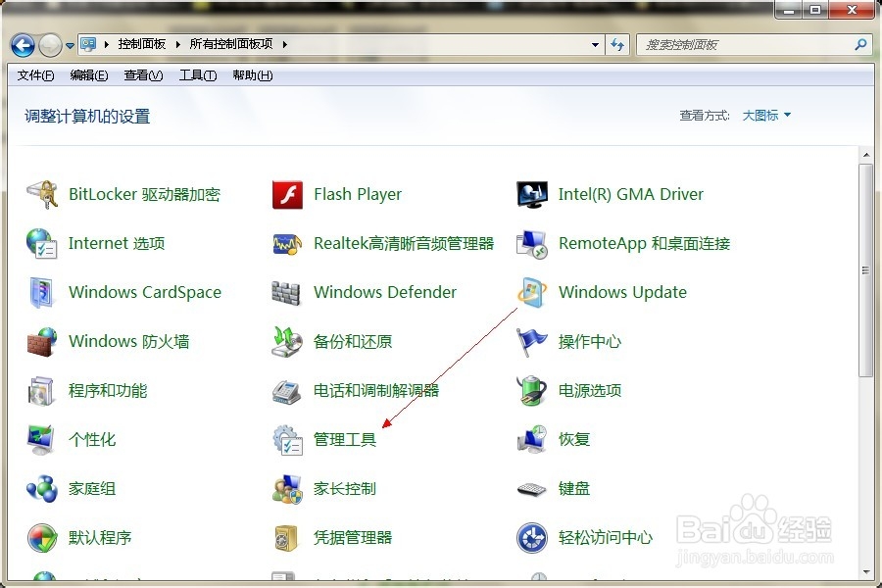Click the vertical scrollbar thumb
The width and height of the screenshot is (882, 588).
click(x=865, y=270)
